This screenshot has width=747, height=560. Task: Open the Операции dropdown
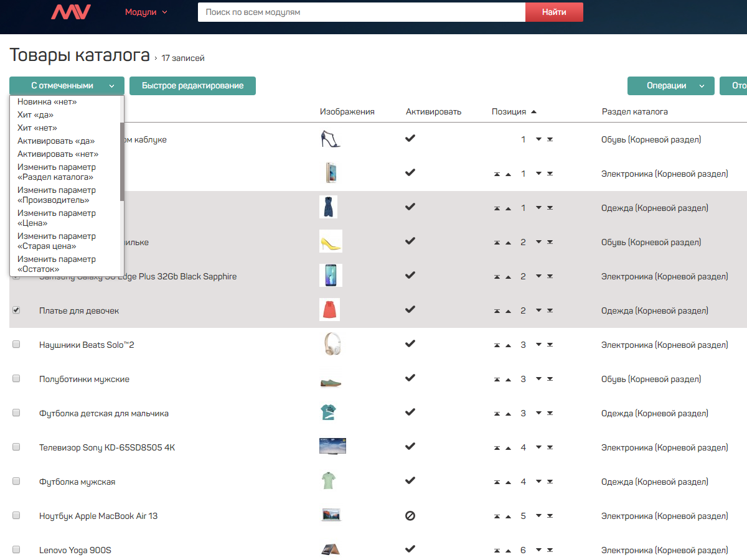tap(670, 86)
